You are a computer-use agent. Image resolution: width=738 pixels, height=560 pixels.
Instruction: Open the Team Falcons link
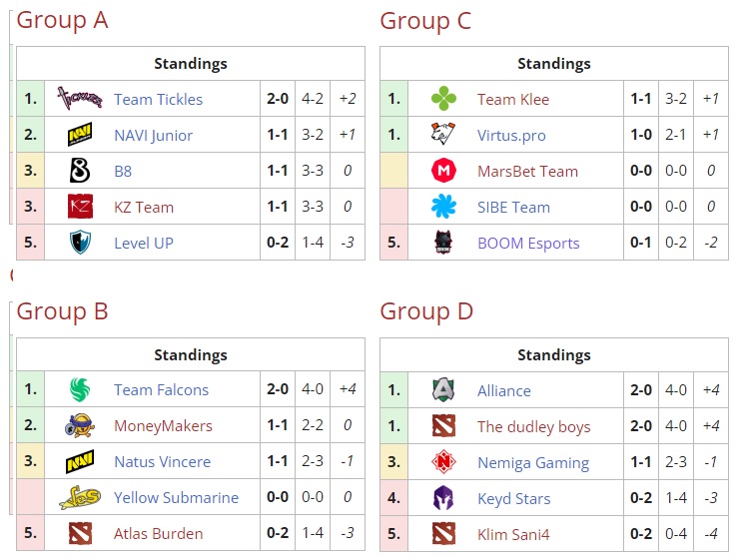coord(161,389)
